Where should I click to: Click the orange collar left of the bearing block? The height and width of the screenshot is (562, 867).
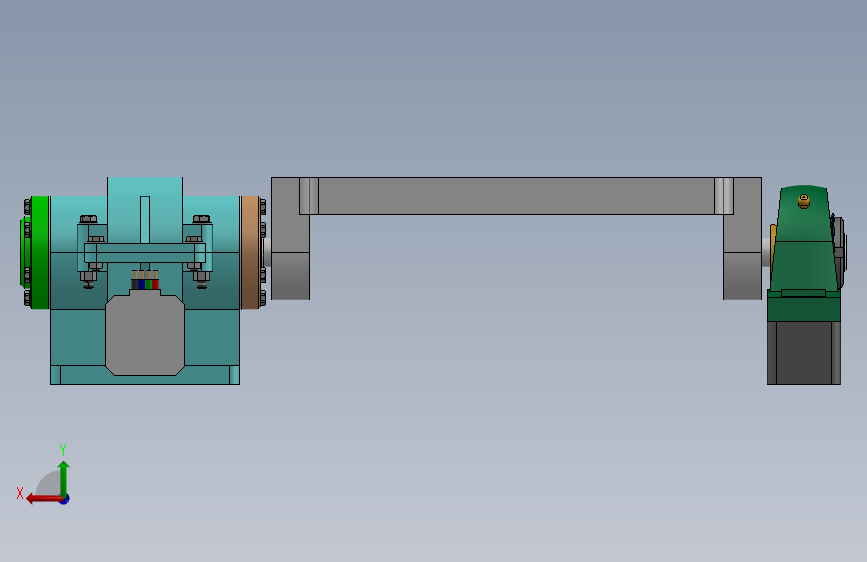[x=773, y=245]
